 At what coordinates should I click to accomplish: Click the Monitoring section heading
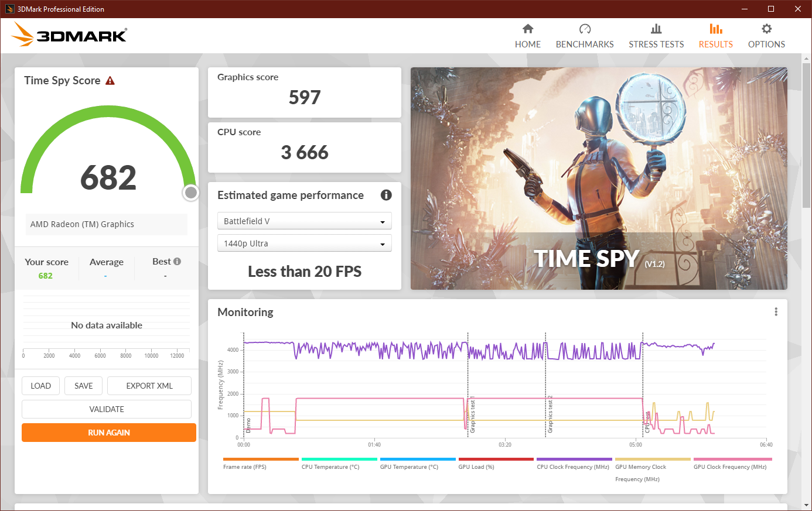(x=245, y=312)
